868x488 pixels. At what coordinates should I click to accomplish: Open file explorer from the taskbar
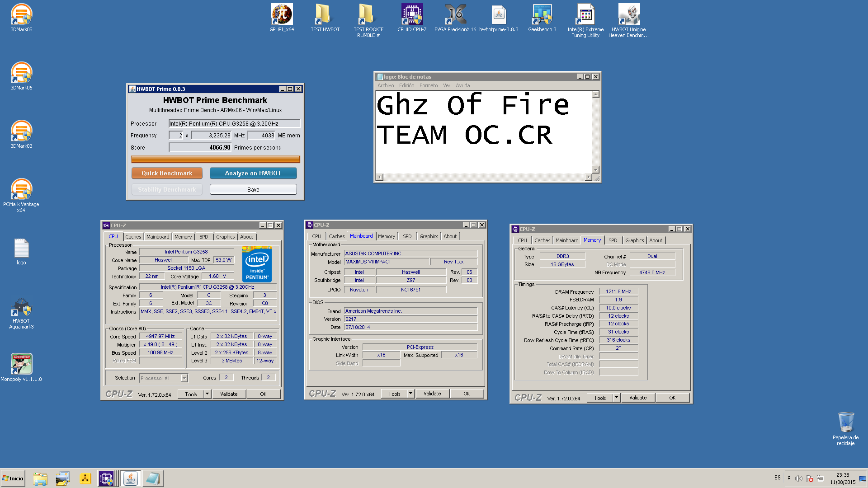(40, 479)
